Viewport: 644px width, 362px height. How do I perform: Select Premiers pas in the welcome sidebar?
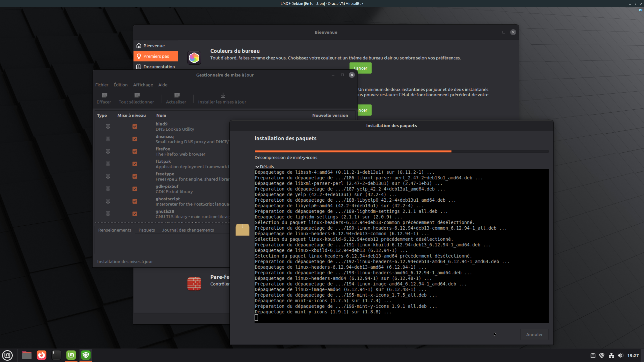pyautogui.click(x=155, y=56)
